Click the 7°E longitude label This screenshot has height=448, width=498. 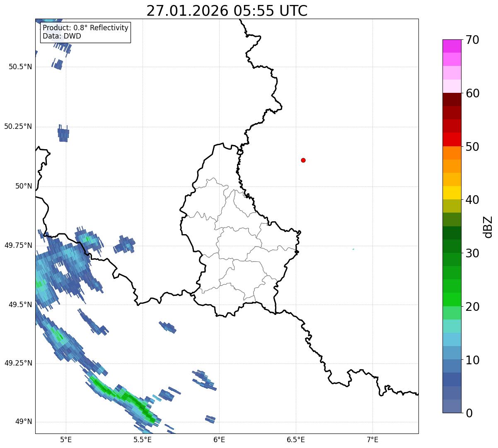tap(372, 439)
